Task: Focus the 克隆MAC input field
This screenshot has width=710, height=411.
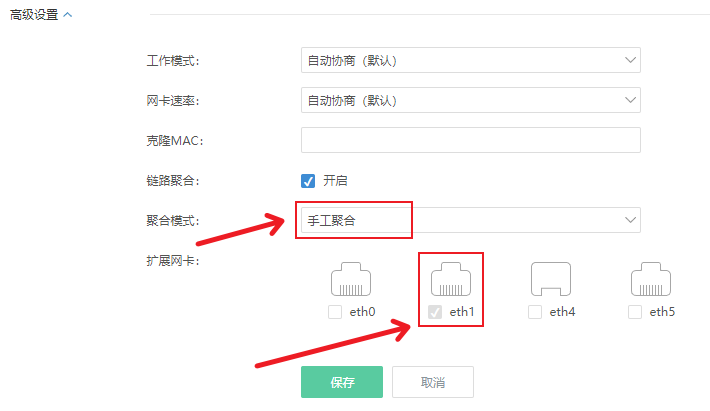Action: [470, 141]
